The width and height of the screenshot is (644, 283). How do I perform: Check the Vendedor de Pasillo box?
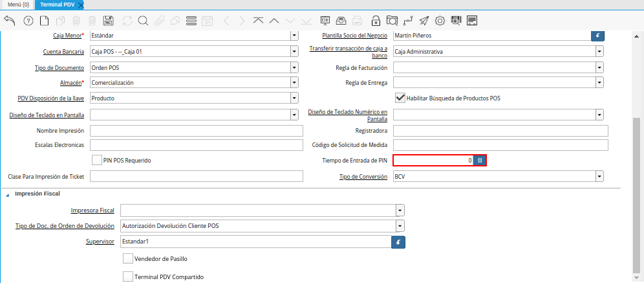click(128, 259)
